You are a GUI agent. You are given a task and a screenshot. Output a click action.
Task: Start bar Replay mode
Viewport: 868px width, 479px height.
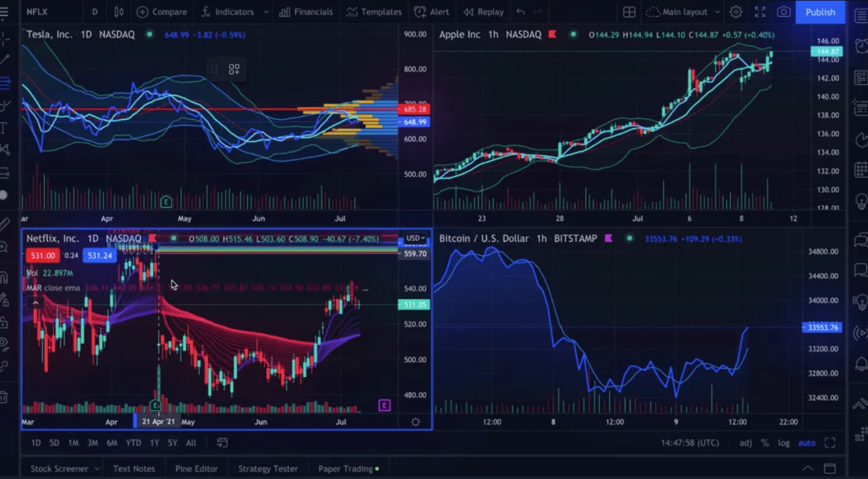point(483,12)
